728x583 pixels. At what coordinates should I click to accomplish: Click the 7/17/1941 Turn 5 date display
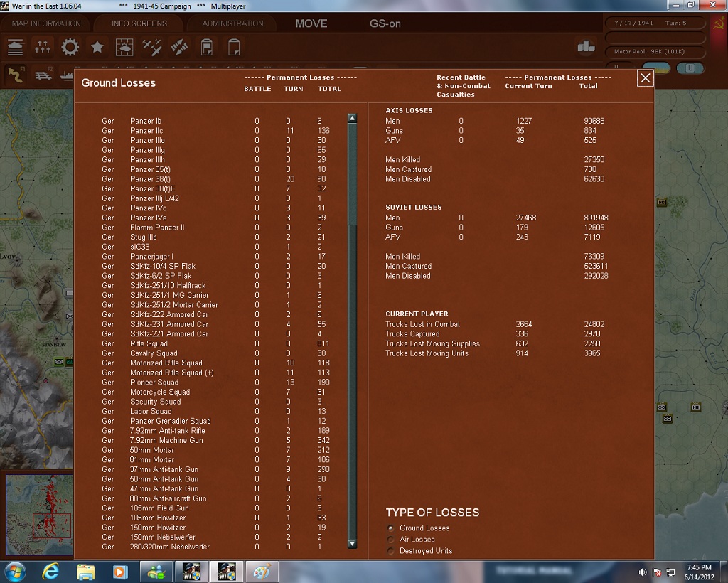tap(655, 23)
